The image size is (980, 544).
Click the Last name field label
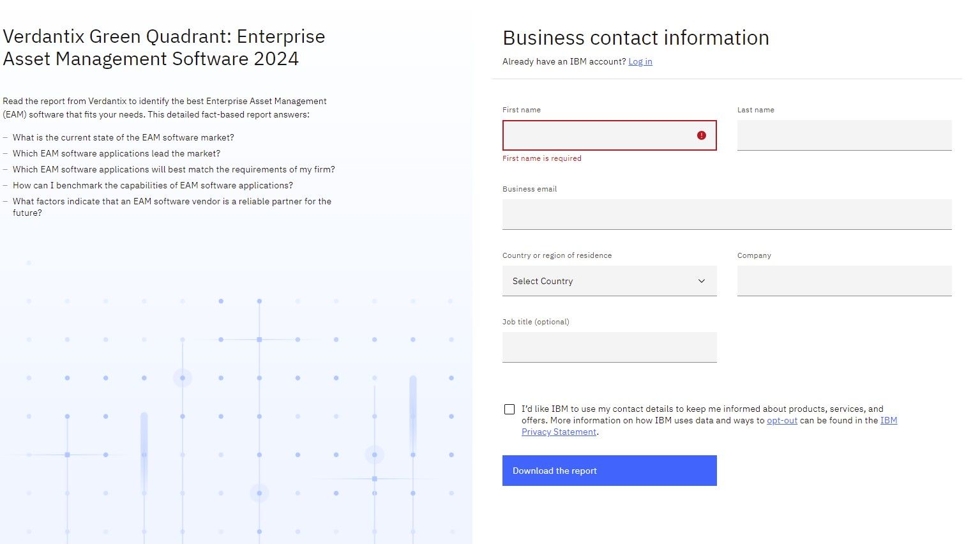[755, 110]
